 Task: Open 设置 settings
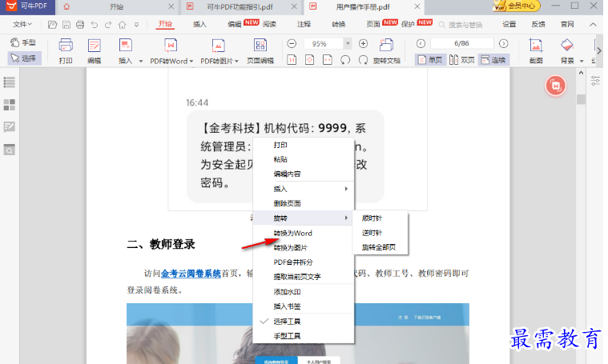click(x=509, y=24)
